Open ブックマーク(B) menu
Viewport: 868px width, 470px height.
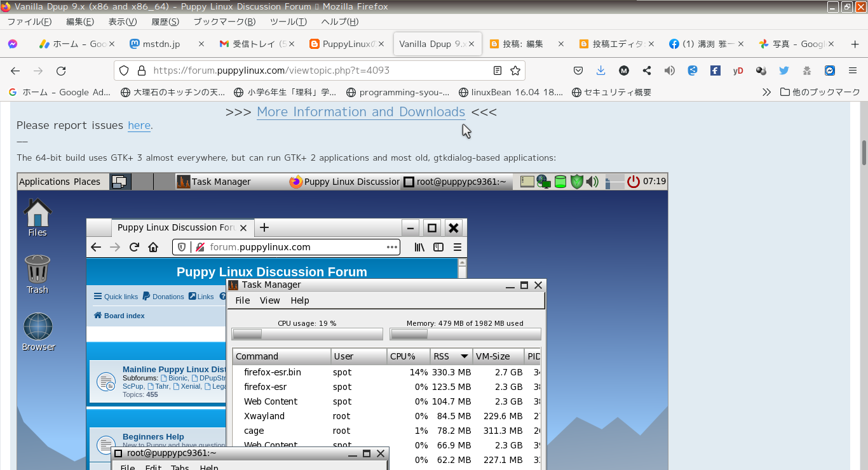click(224, 22)
